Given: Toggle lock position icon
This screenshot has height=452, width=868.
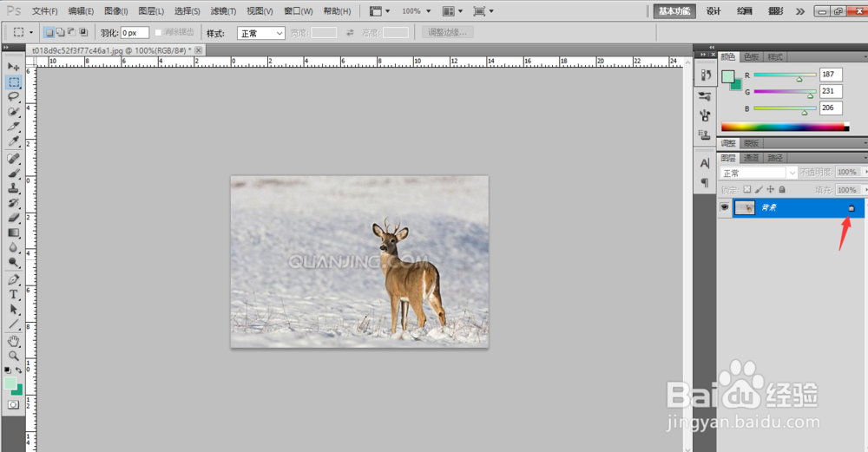Looking at the screenshot, I should pos(771,189).
